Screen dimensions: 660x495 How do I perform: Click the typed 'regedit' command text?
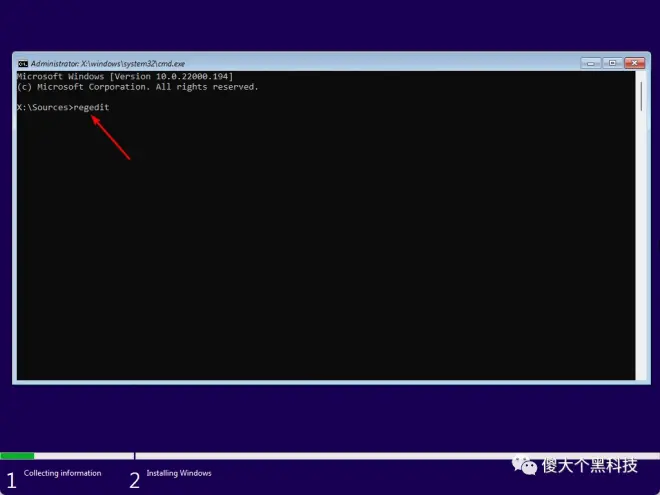[91, 107]
